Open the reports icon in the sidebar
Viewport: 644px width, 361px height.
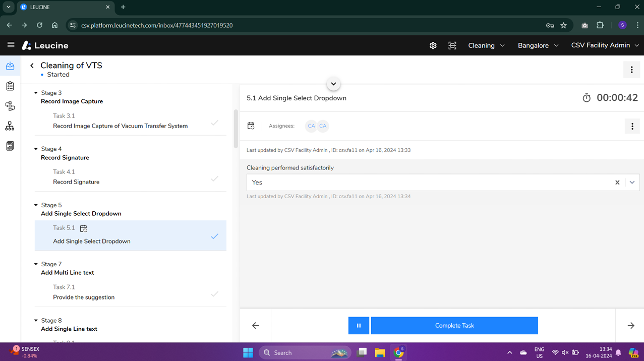tap(10, 146)
